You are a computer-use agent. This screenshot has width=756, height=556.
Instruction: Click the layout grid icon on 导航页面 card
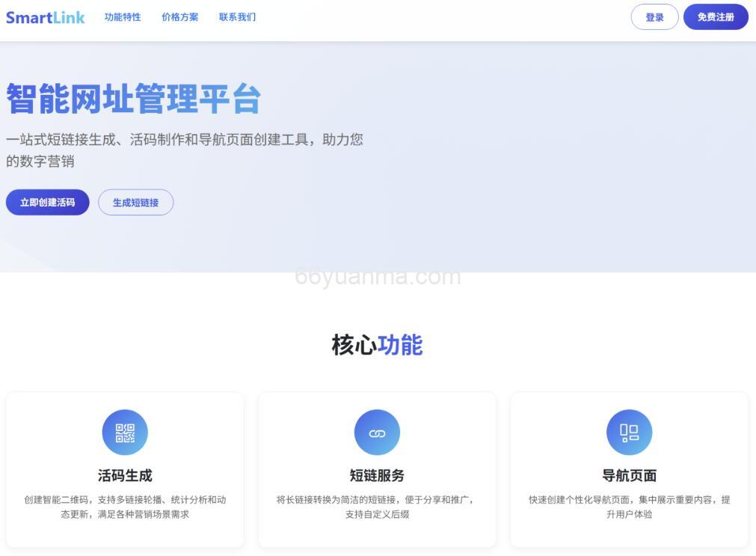pyautogui.click(x=629, y=432)
